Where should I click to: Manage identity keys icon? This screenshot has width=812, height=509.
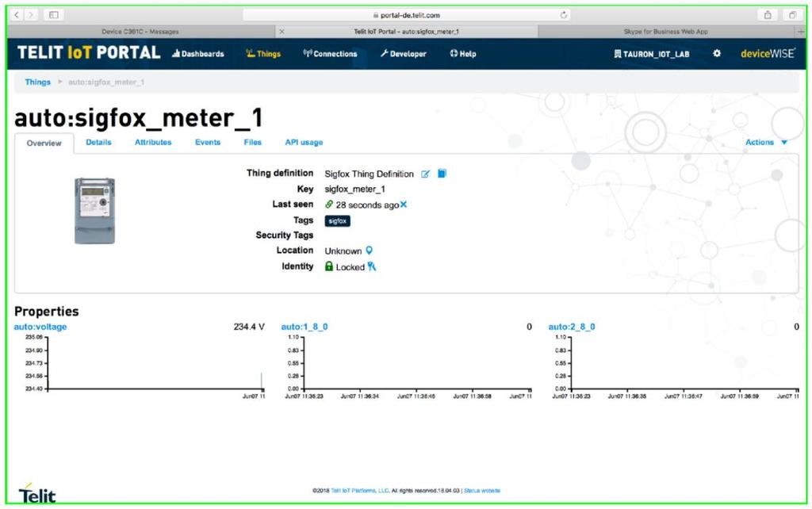[372, 266]
